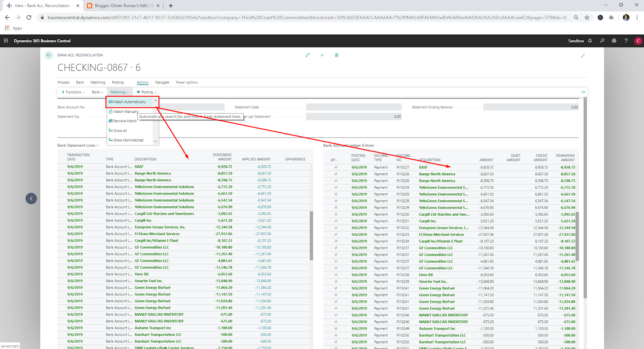Sort by Statement Amount column header
The height and width of the screenshot is (349, 644).
point(222,157)
